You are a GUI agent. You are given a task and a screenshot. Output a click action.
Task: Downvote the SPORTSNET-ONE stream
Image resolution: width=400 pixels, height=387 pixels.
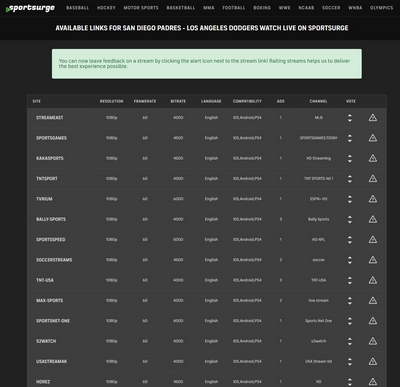point(349,324)
